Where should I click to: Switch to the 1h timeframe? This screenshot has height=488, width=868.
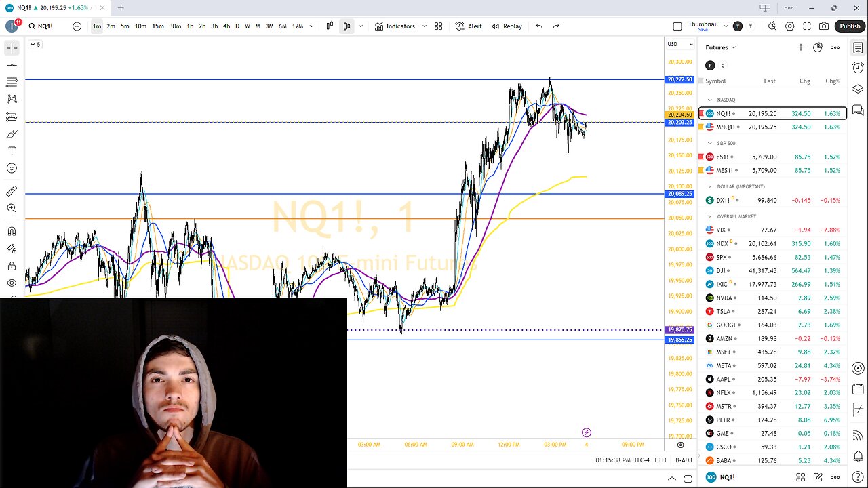pos(190,26)
